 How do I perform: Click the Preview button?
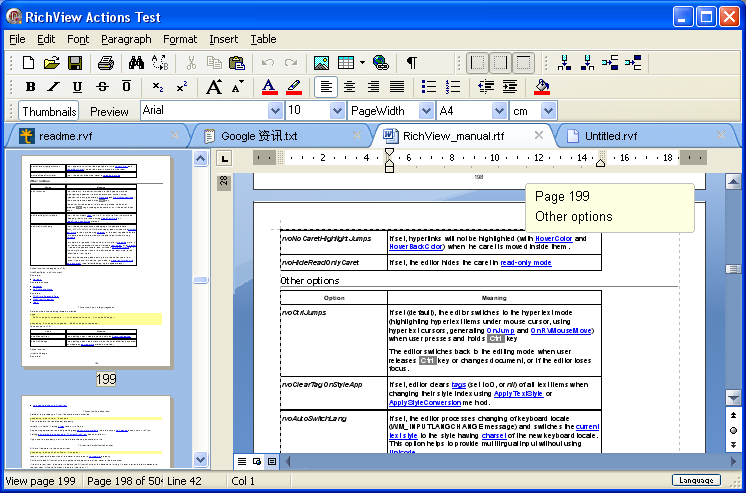pos(109,111)
